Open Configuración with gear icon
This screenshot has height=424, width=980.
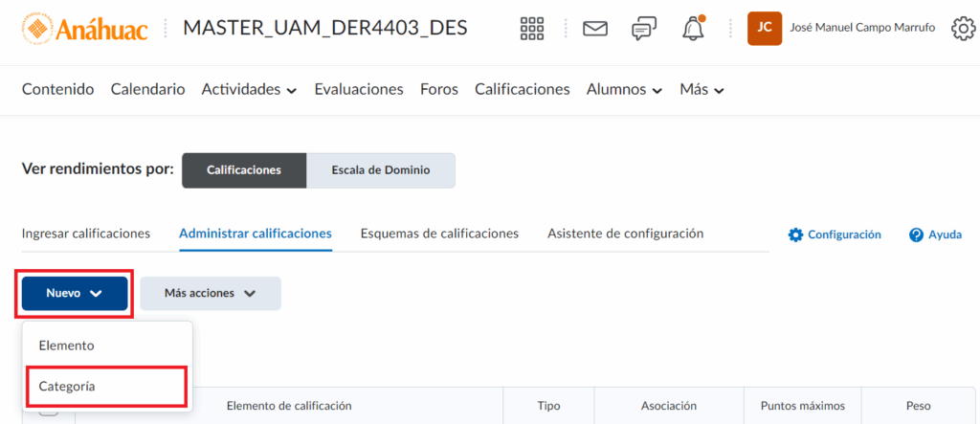[x=835, y=234]
